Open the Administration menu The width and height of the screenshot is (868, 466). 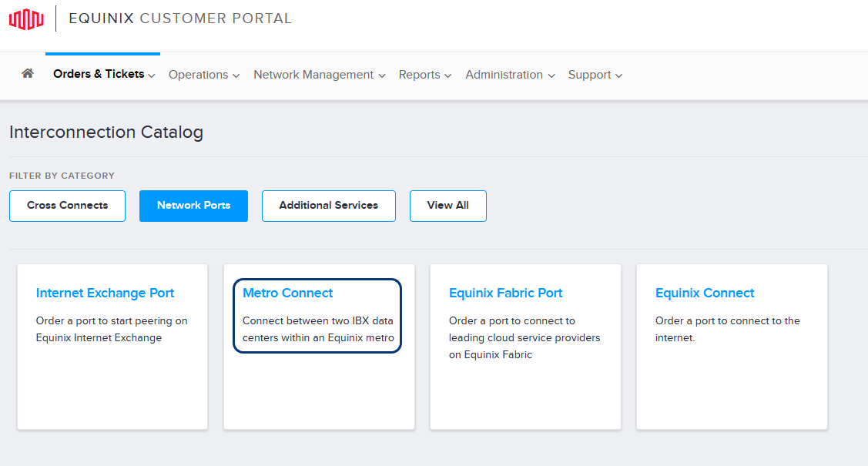[x=510, y=75]
